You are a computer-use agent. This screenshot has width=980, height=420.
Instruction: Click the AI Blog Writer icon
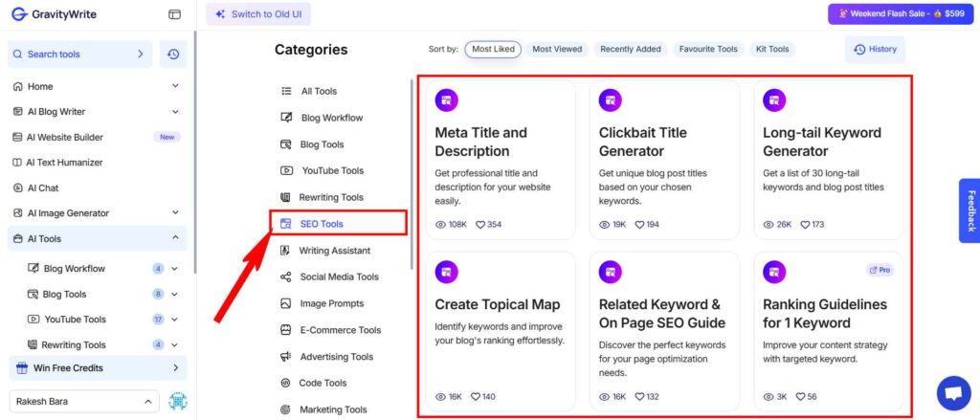[17, 111]
